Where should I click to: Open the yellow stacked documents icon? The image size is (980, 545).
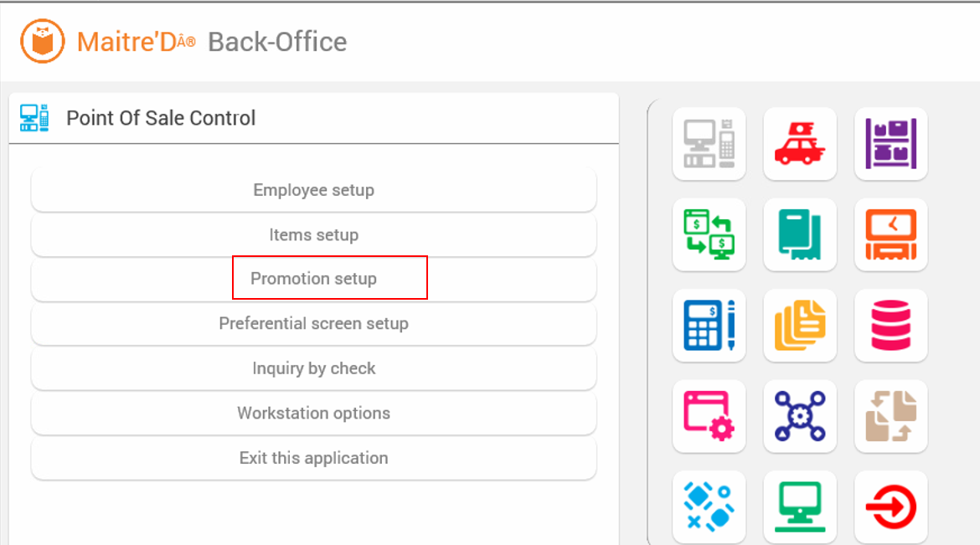[800, 325]
